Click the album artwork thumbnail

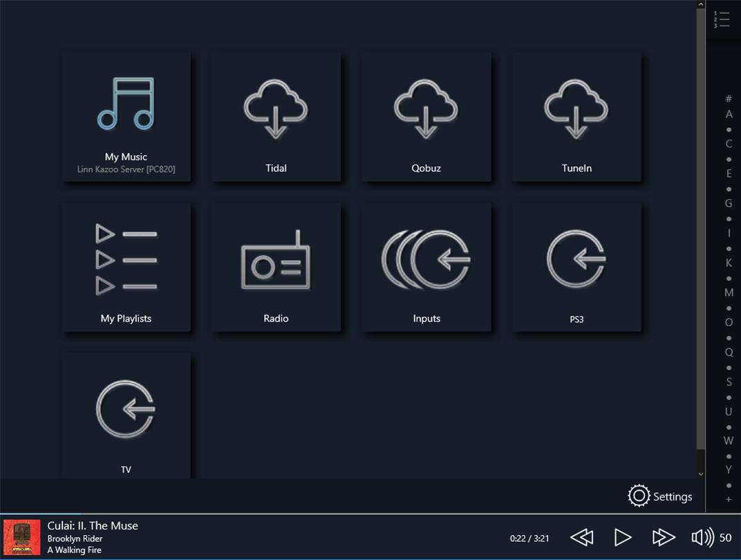(21, 537)
